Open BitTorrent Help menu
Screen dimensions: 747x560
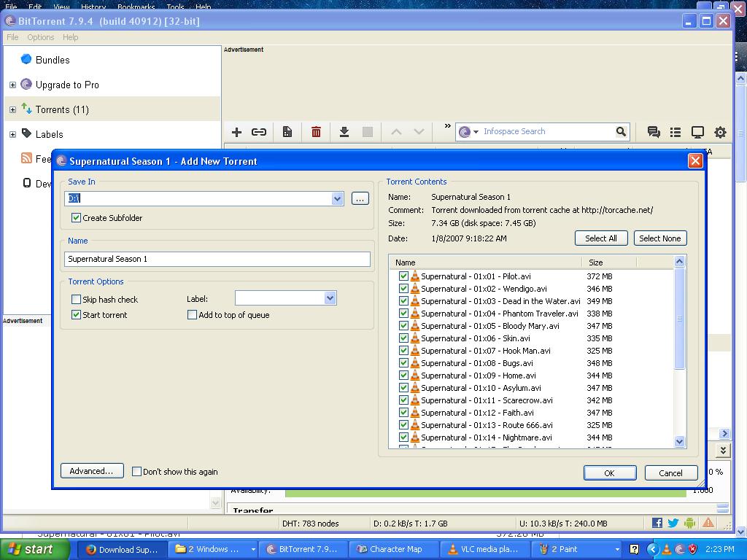71,37
